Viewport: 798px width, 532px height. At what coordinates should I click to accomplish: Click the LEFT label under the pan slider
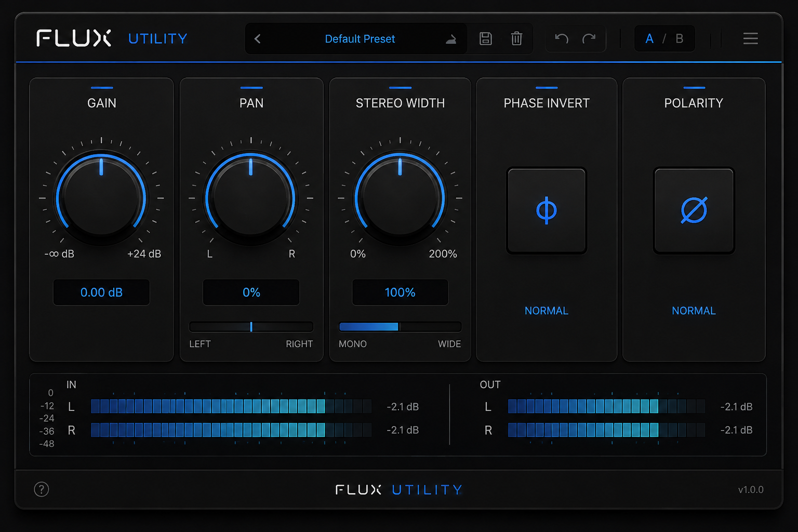[x=200, y=344]
